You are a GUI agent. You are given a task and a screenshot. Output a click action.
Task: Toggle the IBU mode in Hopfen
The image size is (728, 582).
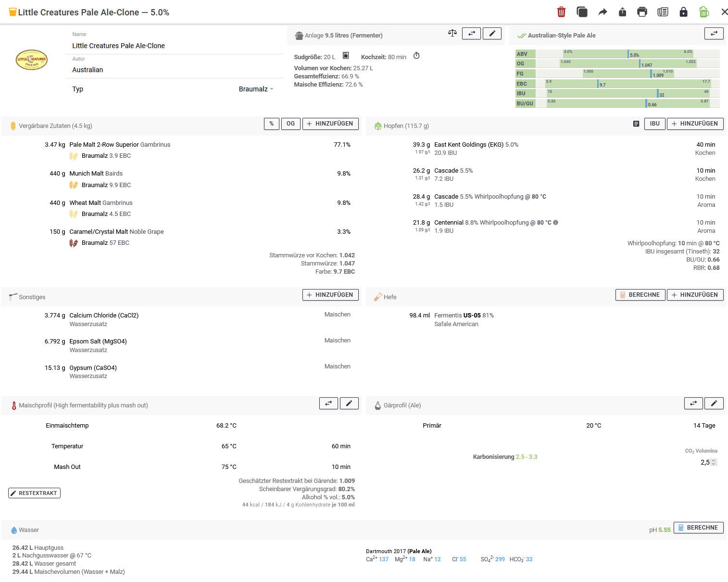pos(654,124)
